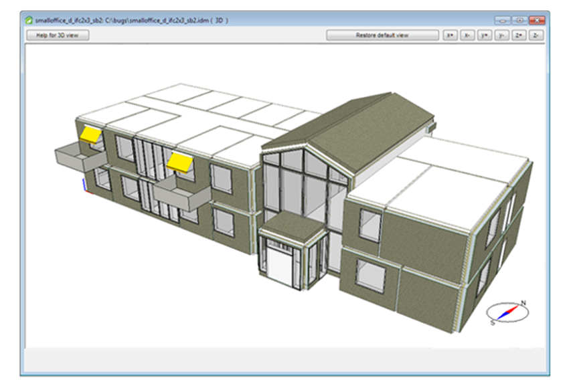
Task: Switch to the x+ axis view
Action: pos(451,35)
